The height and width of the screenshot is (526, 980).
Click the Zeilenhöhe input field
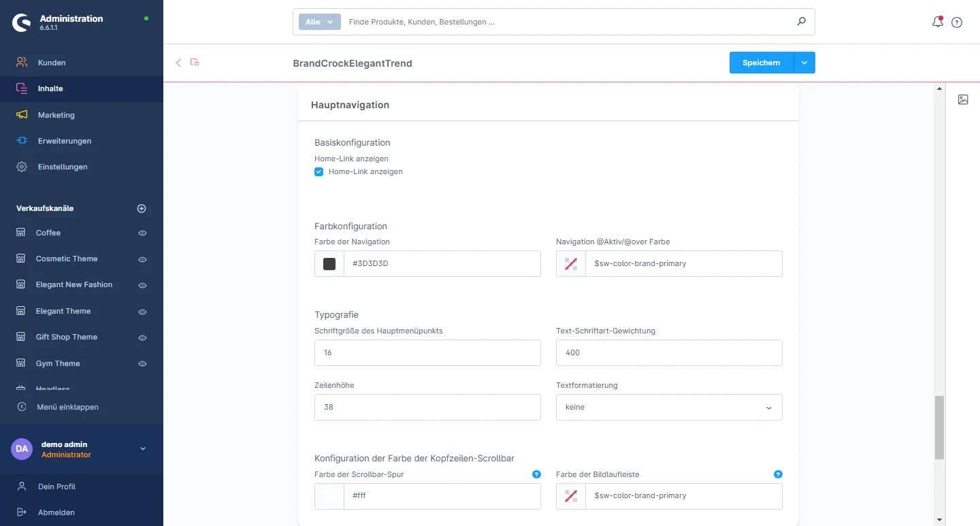point(427,407)
